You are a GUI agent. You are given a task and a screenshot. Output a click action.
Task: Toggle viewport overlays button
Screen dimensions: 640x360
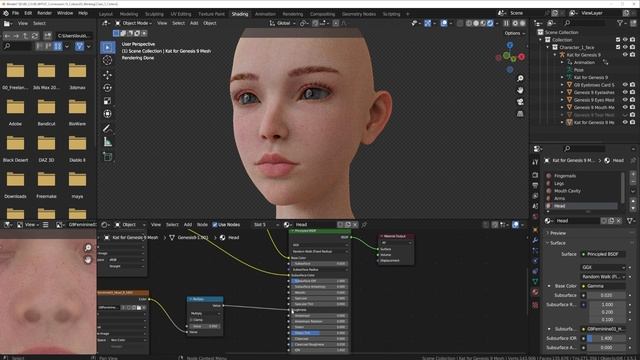point(444,23)
